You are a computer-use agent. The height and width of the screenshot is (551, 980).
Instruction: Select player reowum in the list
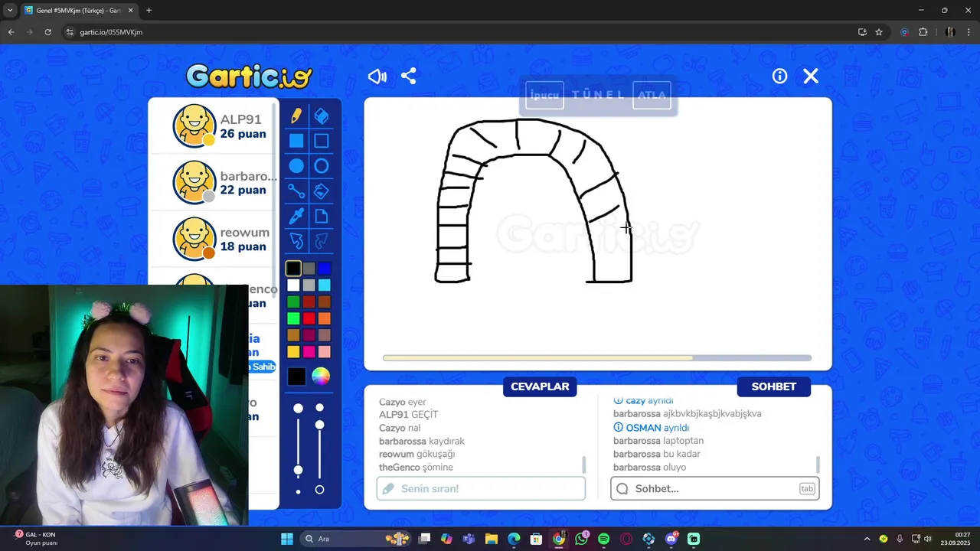pyautogui.click(x=214, y=239)
